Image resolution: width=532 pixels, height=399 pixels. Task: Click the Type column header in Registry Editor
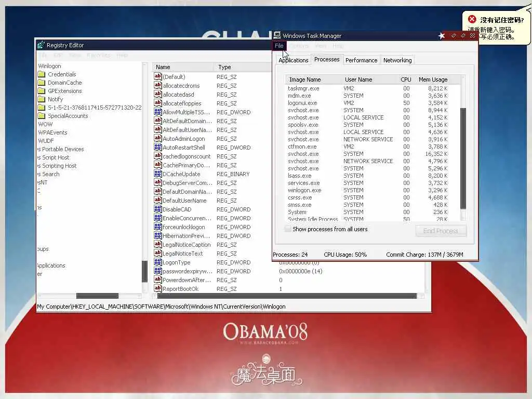[243, 67]
